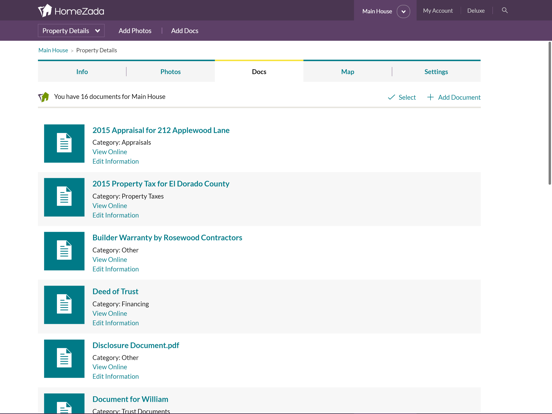Open the Disclosure Document.pdf icon
The image size is (552, 414).
(64, 359)
